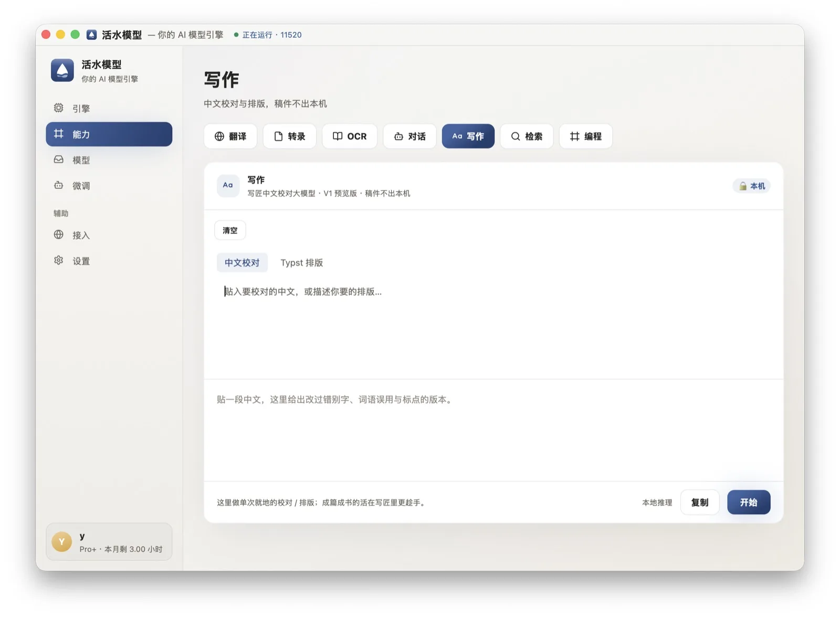Click the footer hint about 写匠
The width and height of the screenshot is (840, 618).
click(322, 503)
